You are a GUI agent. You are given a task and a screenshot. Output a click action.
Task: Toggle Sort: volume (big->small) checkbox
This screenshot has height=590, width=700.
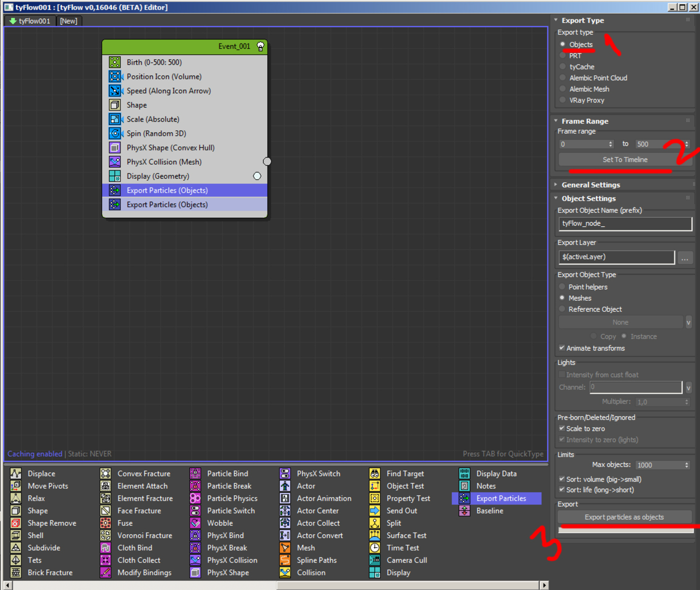pos(562,479)
